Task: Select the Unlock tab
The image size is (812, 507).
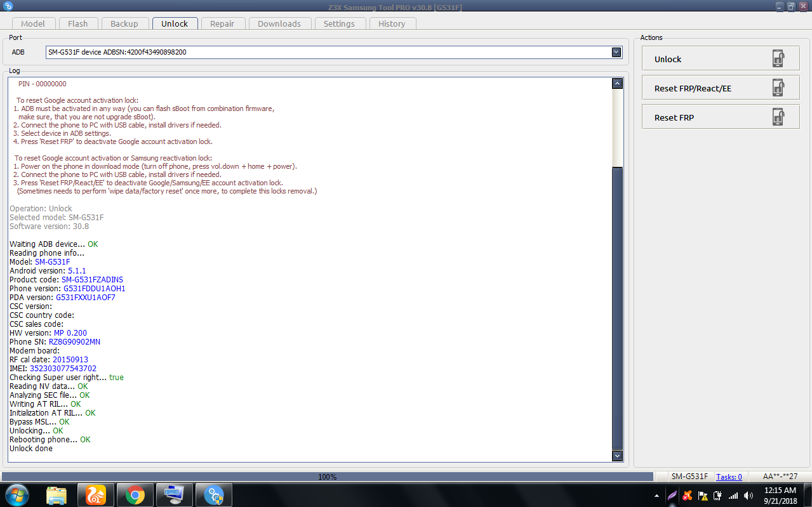Action: pos(175,23)
